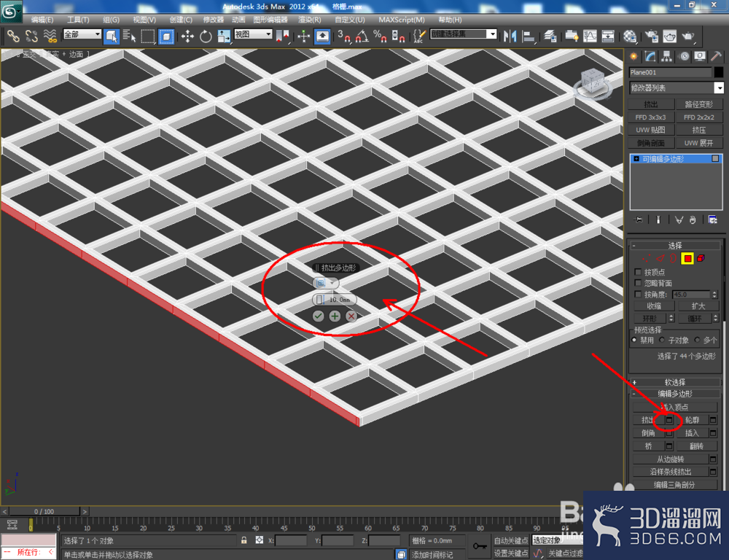Click the 扩大 grow button
The image size is (729, 560).
click(698, 306)
